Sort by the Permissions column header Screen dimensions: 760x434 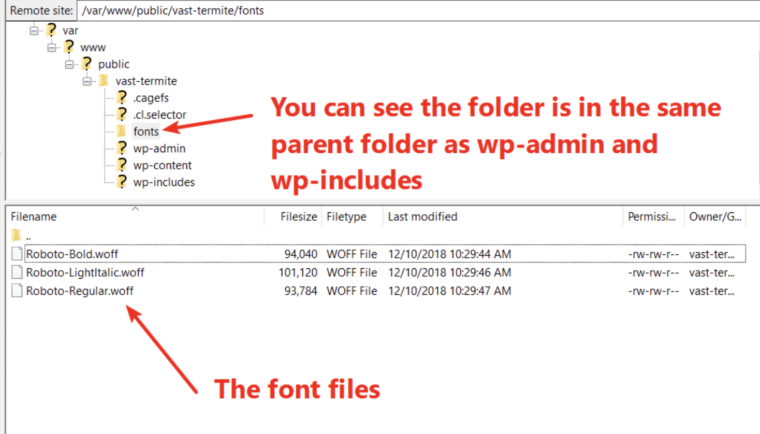[x=653, y=216]
